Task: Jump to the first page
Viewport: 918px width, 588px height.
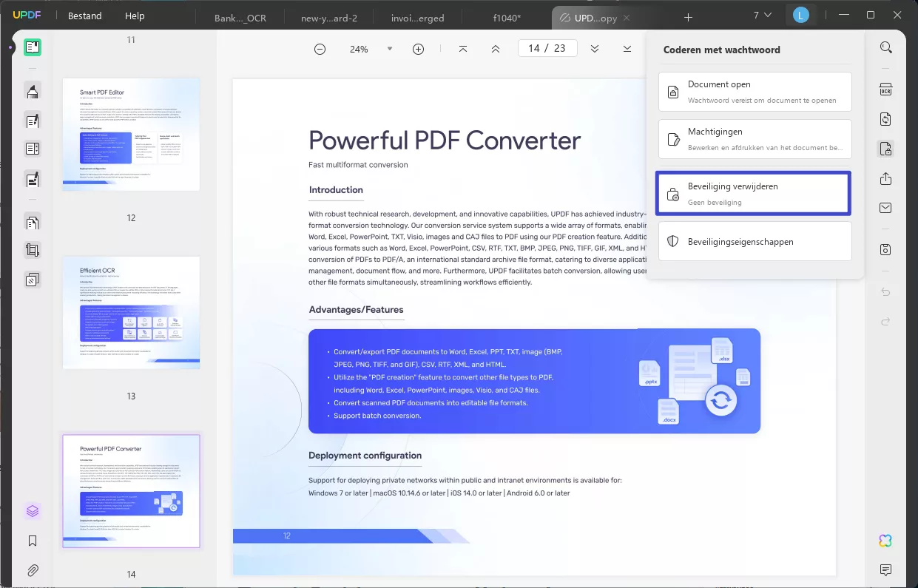Action: click(x=463, y=49)
